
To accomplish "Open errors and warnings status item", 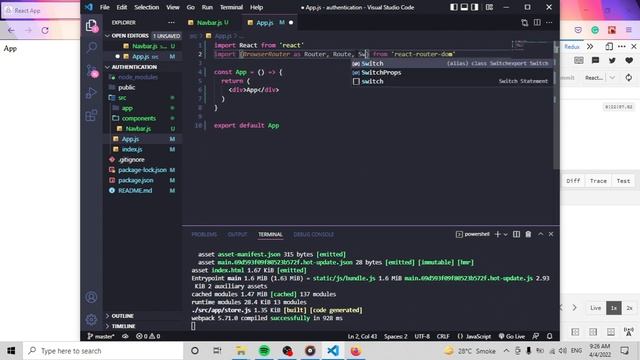I will coord(148,336).
